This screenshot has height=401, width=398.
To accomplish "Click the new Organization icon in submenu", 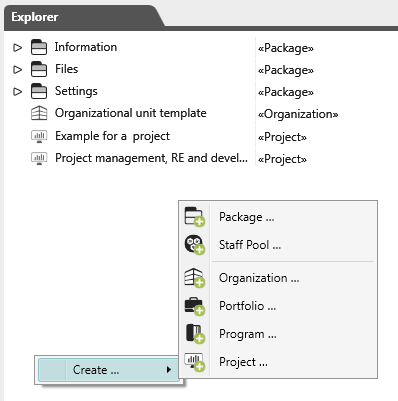I will [195, 278].
